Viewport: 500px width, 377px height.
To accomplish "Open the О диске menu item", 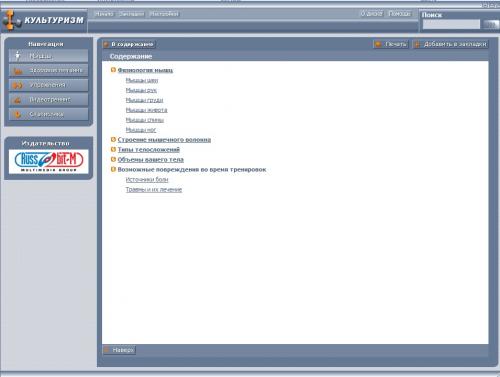I will coord(371,14).
